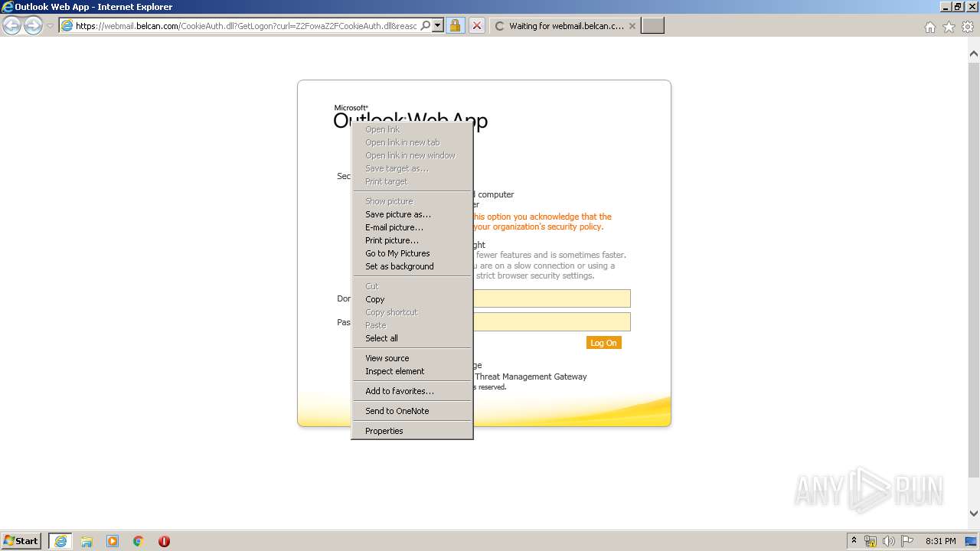Stop page loading with the red X

click(x=476, y=25)
